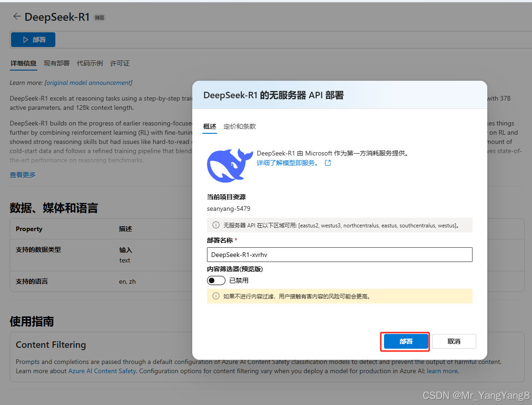532x405 pixels.
Task: Open the 代码示例 tab
Action: click(x=89, y=63)
